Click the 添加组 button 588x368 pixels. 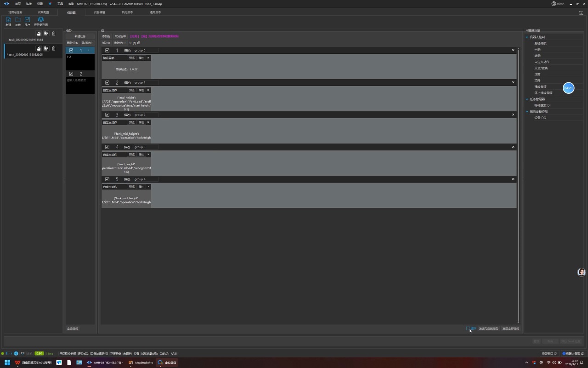(x=106, y=36)
